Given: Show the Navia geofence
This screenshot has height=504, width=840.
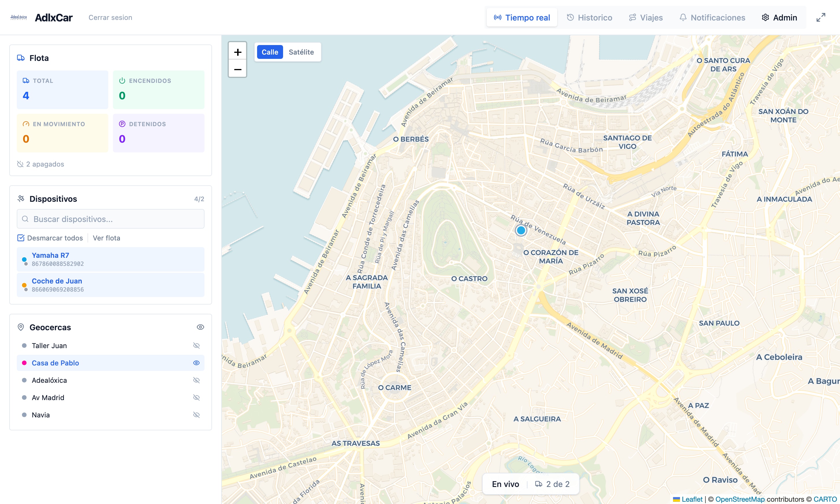Looking at the screenshot, I should pyautogui.click(x=196, y=415).
